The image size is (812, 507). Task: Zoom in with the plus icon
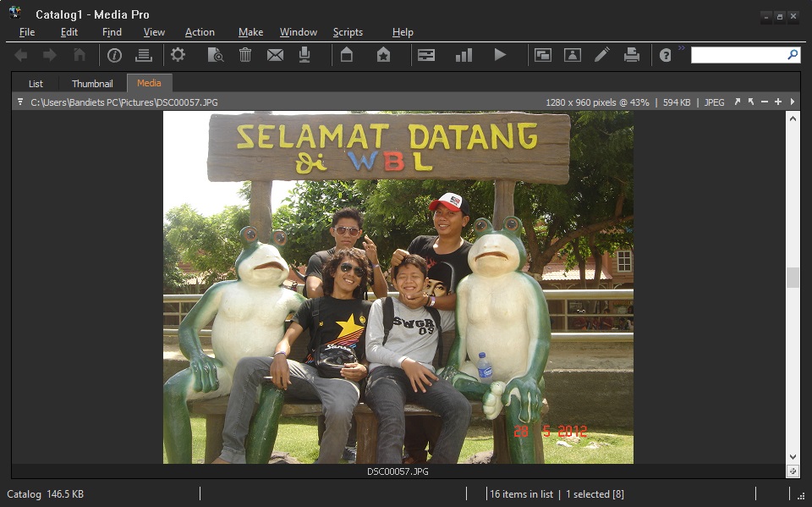[778, 102]
